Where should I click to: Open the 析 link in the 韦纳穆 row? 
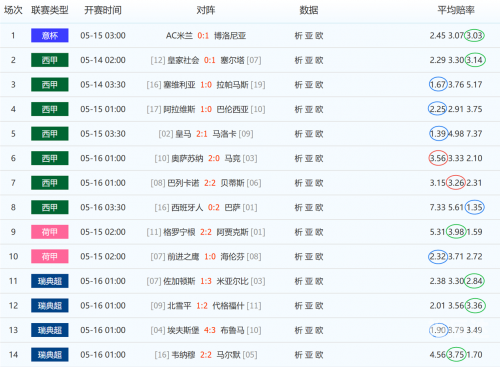coord(298,355)
